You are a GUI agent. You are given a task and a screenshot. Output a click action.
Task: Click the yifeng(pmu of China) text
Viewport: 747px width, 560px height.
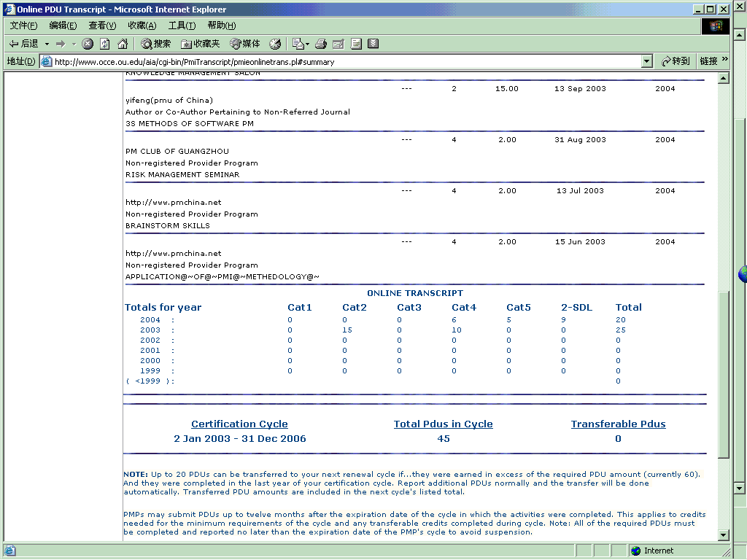coord(169,101)
